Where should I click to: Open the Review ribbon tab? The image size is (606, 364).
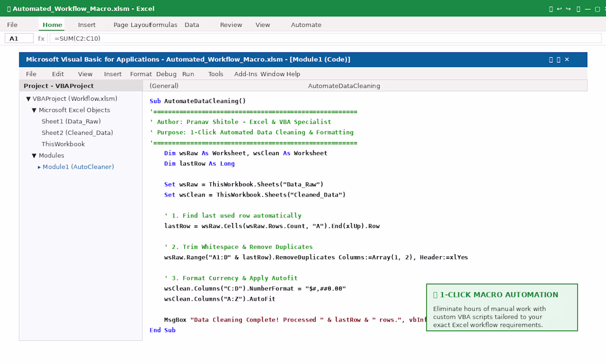click(x=231, y=25)
